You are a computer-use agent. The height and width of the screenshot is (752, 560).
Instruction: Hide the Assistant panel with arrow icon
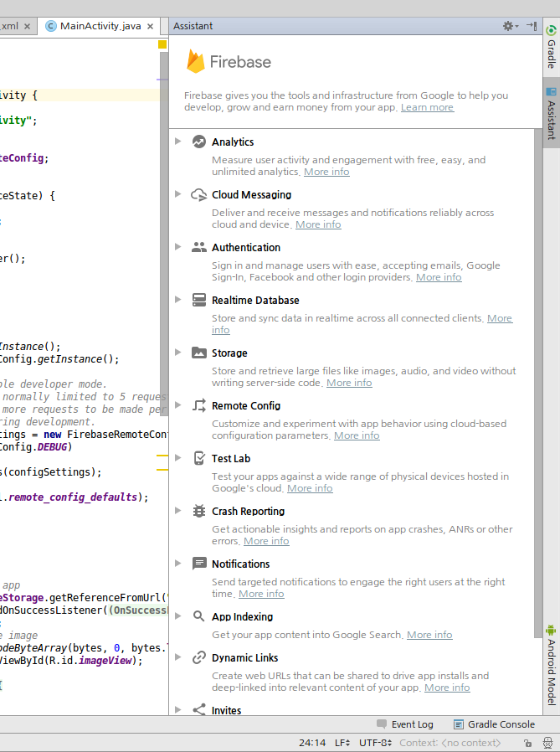pos(532,26)
